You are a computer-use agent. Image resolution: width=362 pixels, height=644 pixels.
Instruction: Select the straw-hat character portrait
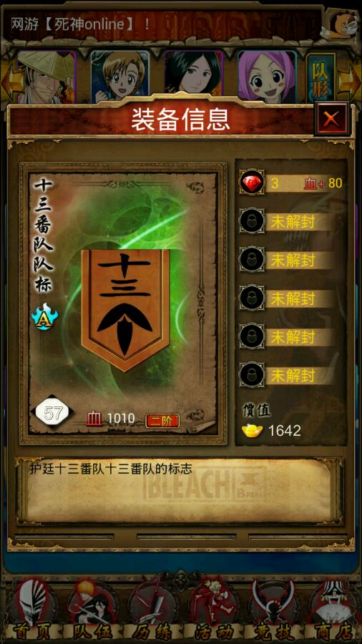tap(47, 77)
